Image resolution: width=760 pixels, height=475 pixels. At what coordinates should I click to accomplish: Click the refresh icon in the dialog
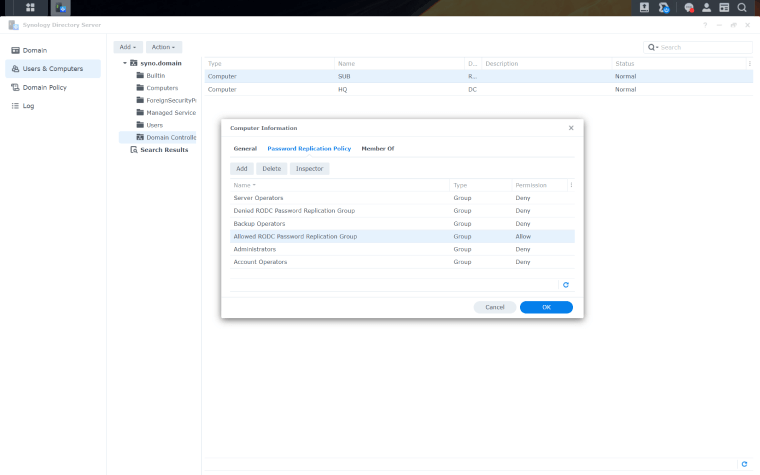[x=566, y=285]
